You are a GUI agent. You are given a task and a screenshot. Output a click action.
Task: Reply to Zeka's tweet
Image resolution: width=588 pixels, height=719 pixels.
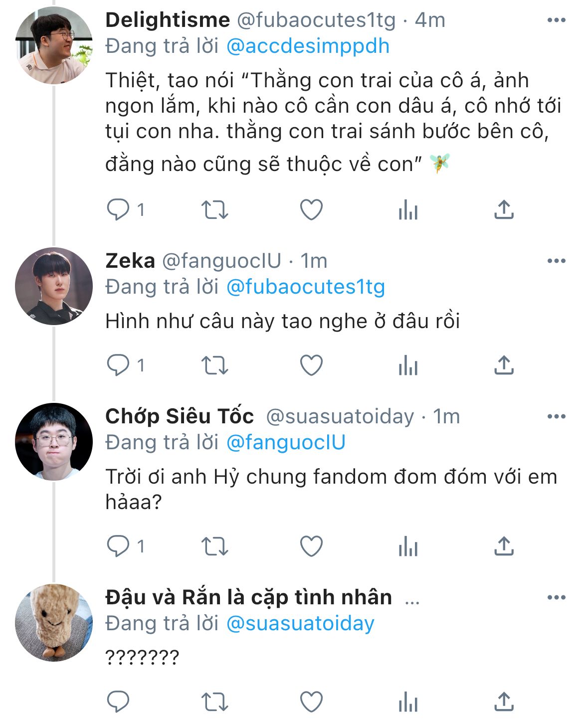[x=118, y=365]
